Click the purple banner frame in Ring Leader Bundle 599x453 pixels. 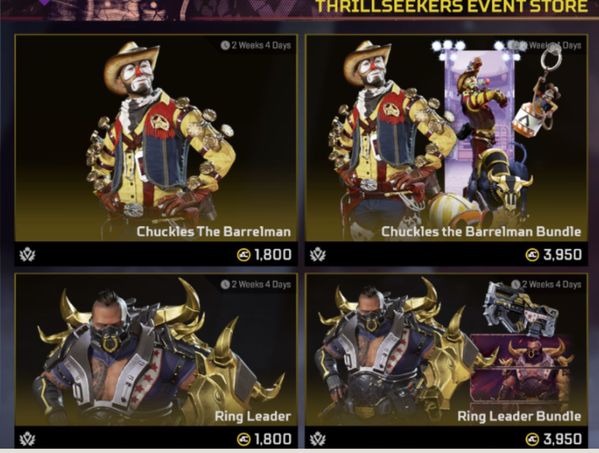coord(520,370)
